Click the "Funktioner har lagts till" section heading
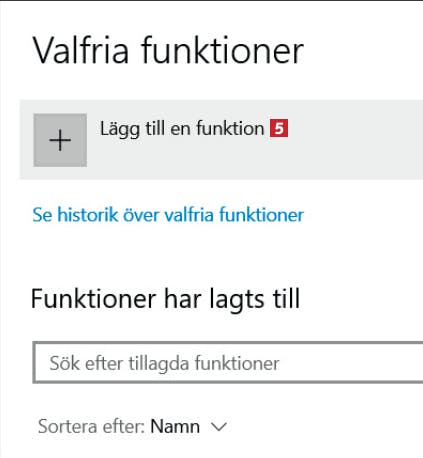 click(165, 299)
